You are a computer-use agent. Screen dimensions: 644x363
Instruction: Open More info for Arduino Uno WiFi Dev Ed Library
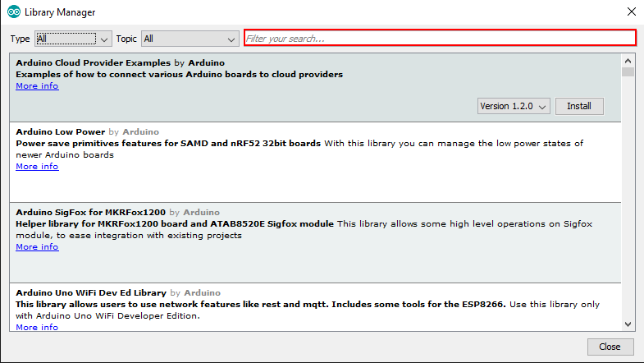pyautogui.click(x=37, y=327)
